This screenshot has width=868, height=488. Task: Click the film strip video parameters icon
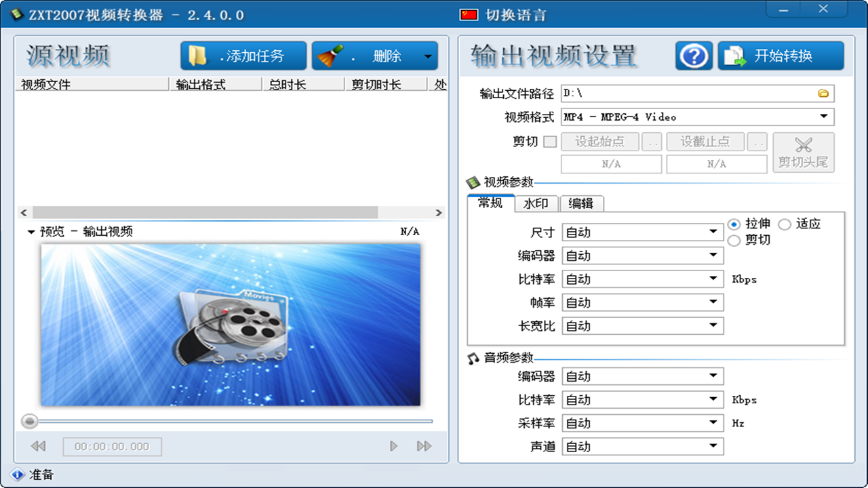473,182
